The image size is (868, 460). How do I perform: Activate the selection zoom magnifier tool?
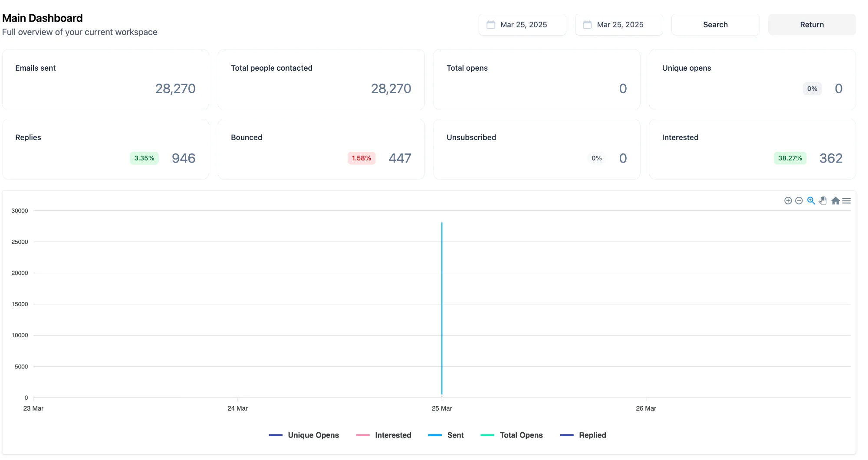[x=811, y=201]
